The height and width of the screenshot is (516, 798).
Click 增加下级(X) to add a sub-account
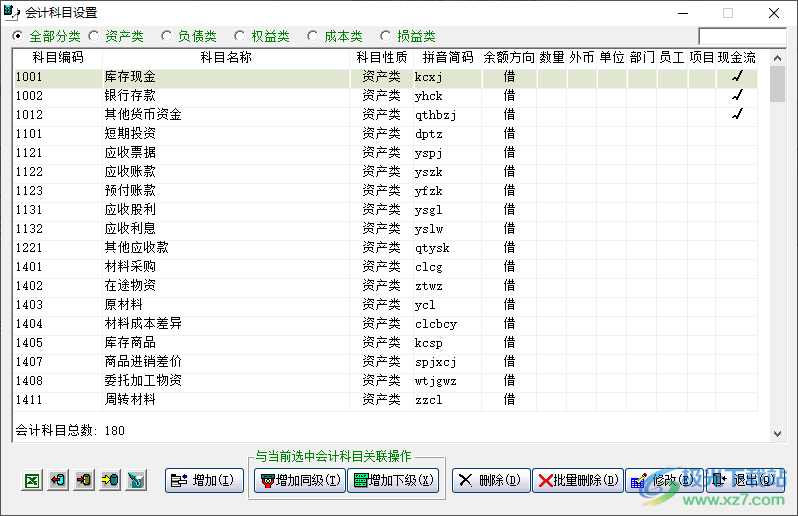[393, 480]
